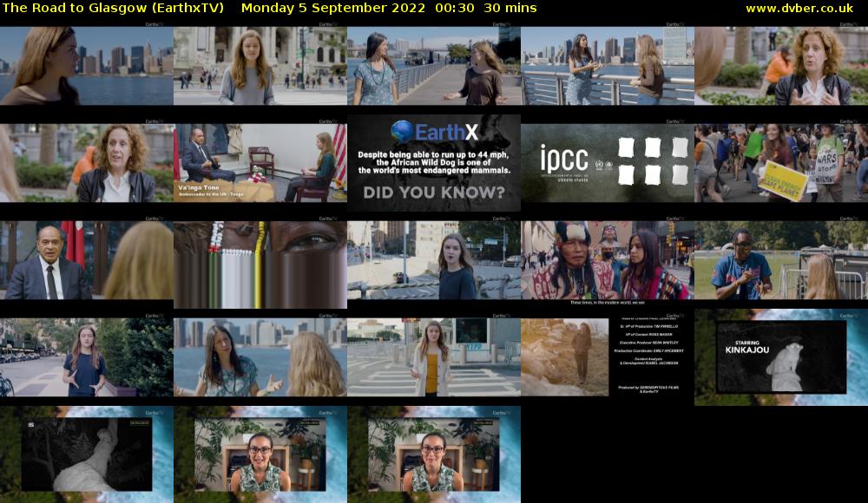Image resolution: width=868 pixels, height=503 pixels.
Task: Open the Va'inga Tone seated interview thumbnail
Action: coord(260,163)
